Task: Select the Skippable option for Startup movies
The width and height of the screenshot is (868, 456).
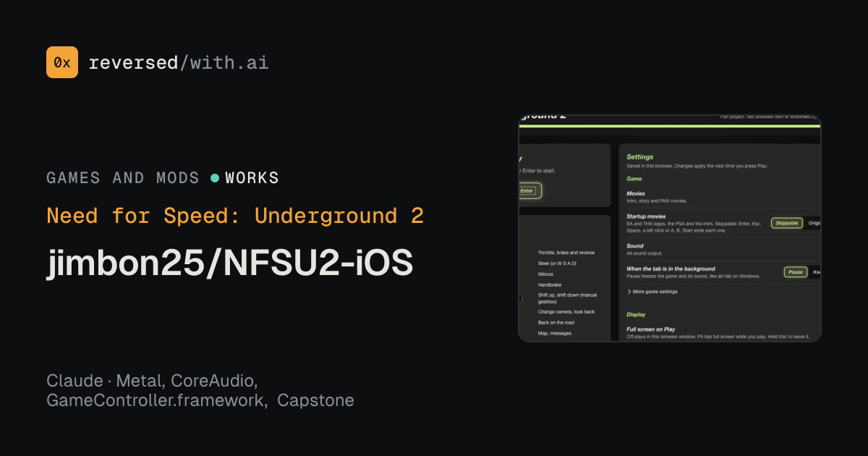Action: pyautogui.click(x=787, y=223)
